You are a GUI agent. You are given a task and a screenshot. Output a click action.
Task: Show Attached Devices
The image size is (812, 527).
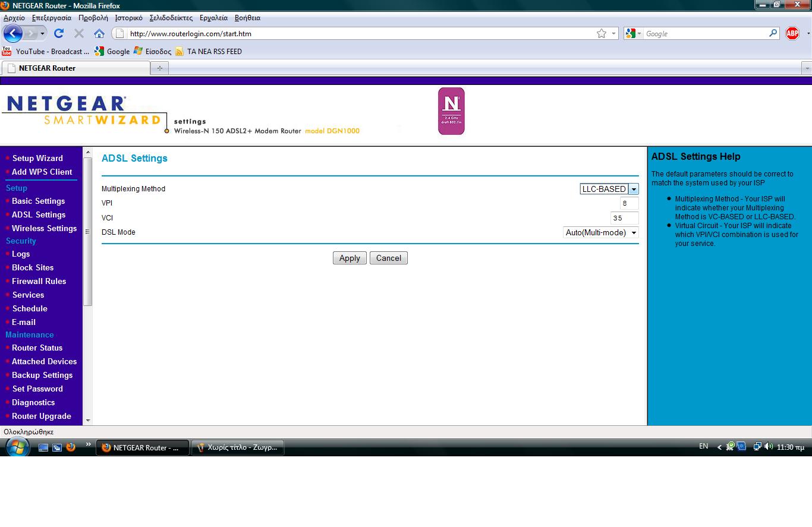(x=44, y=361)
